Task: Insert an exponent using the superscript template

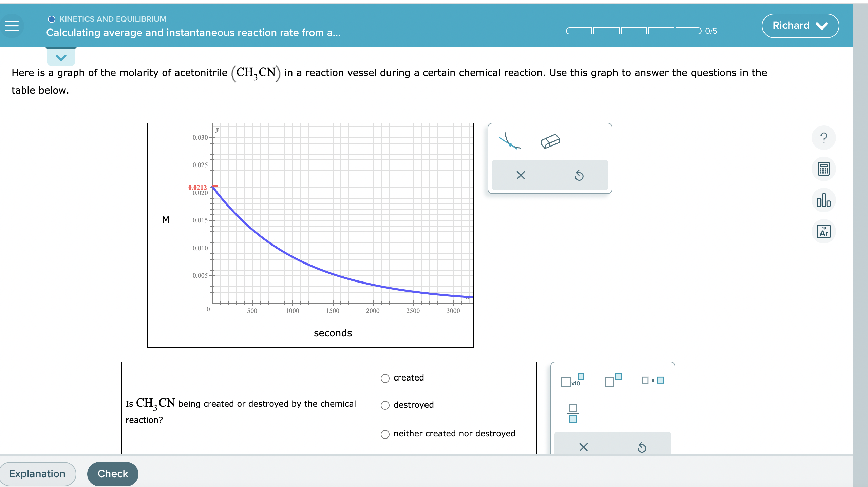Action: [612, 380]
